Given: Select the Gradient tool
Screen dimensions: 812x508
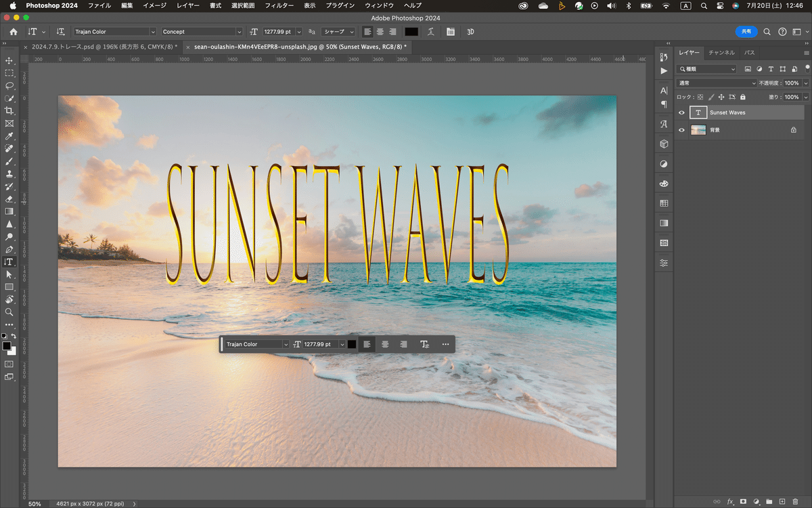Looking at the screenshot, I should 9,212.
